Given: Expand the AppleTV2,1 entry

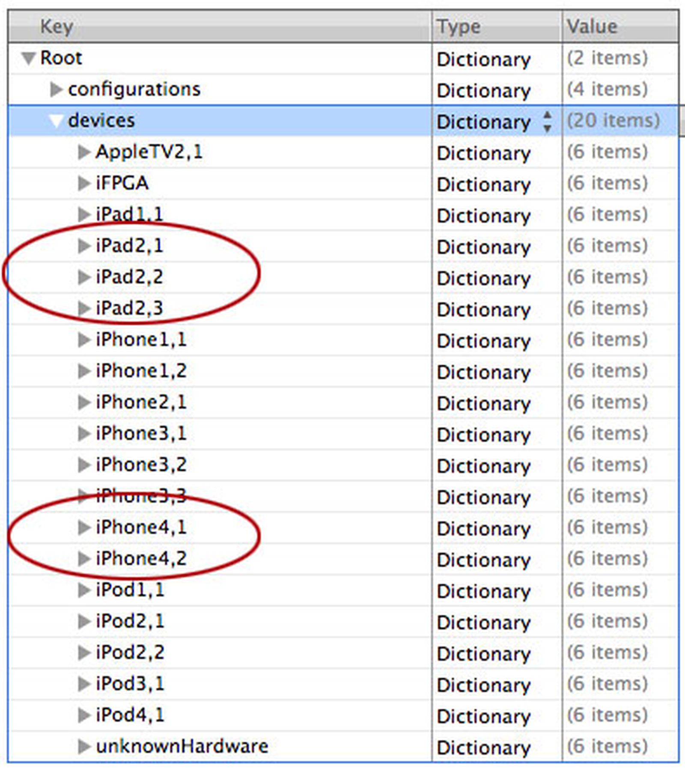Looking at the screenshot, I should click(x=84, y=152).
